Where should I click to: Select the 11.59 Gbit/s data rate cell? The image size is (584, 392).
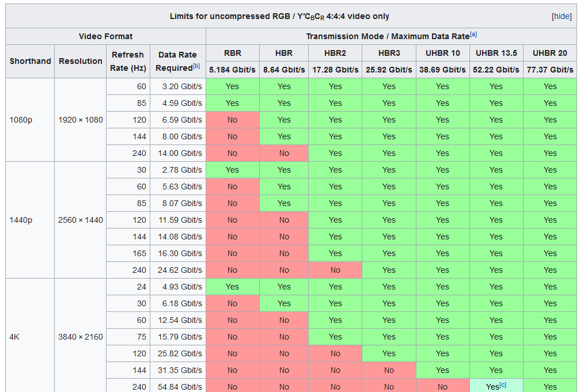(177, 220)
